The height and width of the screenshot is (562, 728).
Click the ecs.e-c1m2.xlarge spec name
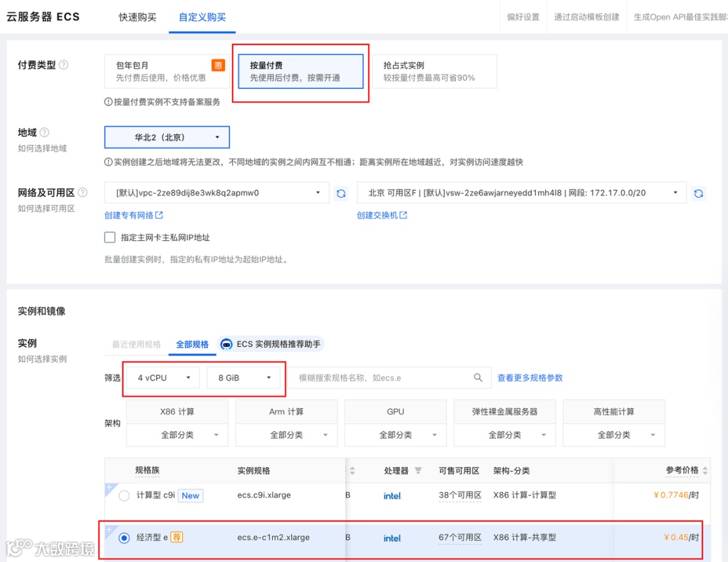(x=274, y=537)
